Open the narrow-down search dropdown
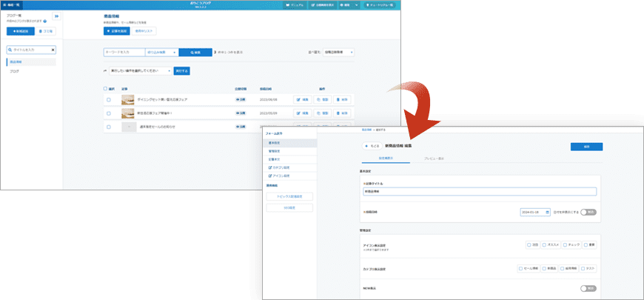This screenshot has height=300, width=644. pos(161,53)
